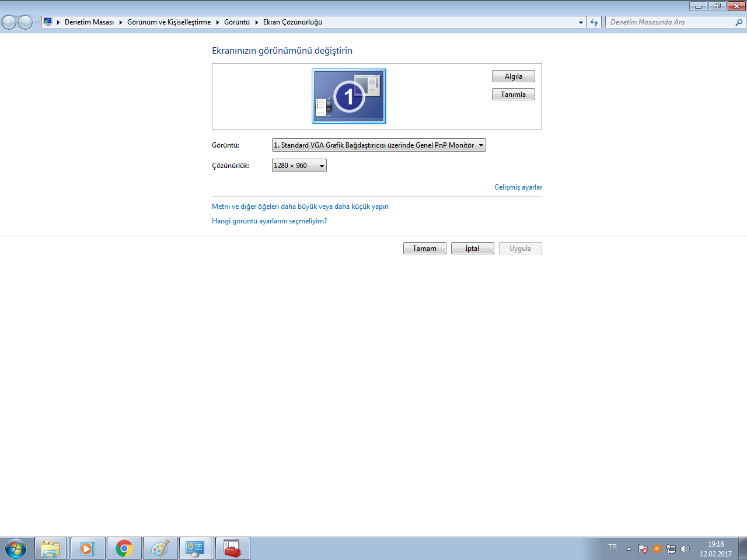
Task: Confirm with the Tamam button
Action: point(425,249)
